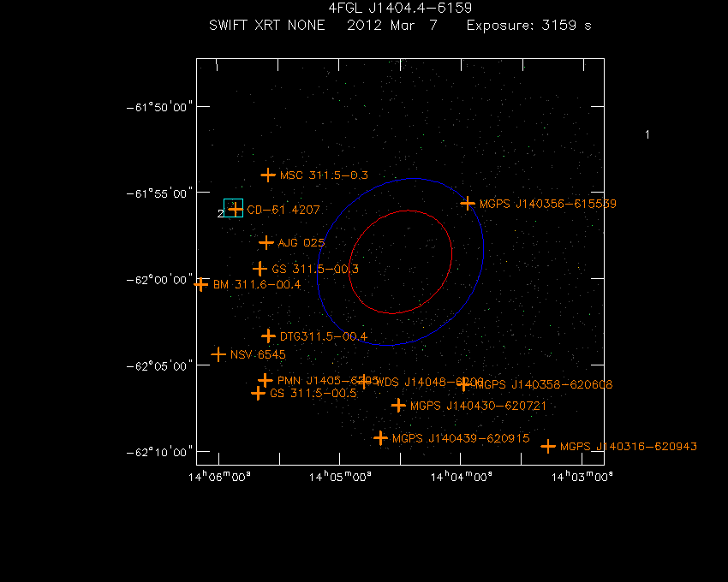Image resolution: width=728 pixels, height=582 pixels.
Task: Click the 14h03m00s right ascension label
Action: point(582,476)
